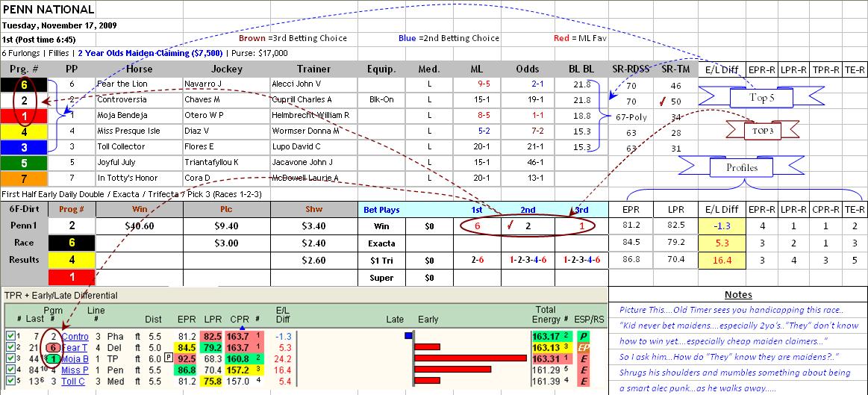
Task: Select black program 6 cell beside Fear the Lion
Action: point(24,84)
